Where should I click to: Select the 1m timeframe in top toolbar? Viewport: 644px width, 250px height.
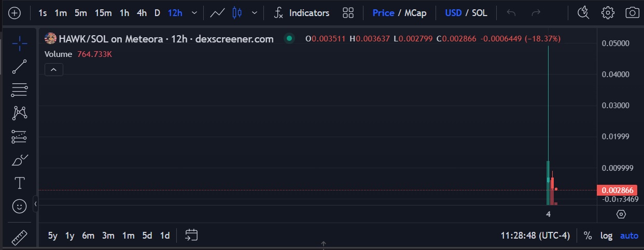coord(61,13)
